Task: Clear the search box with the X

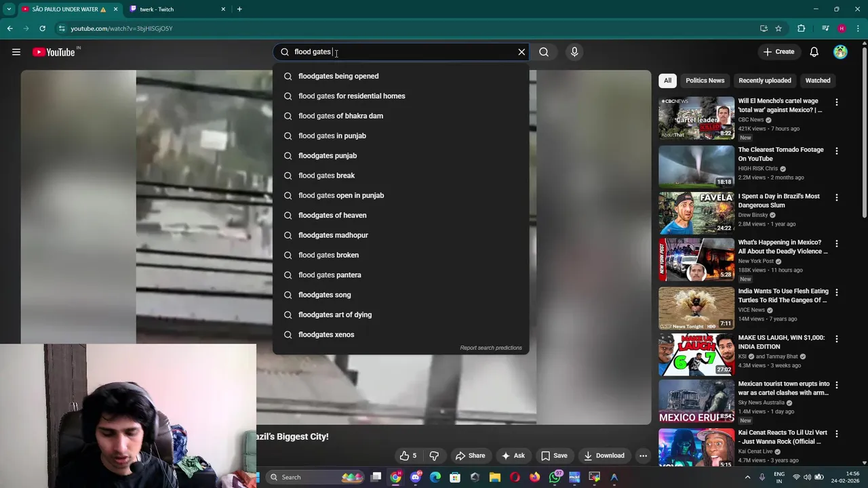Action: point(521,52)
